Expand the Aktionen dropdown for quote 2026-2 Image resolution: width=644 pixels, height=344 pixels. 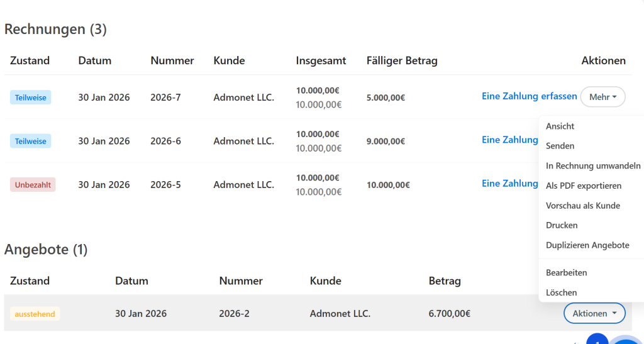pos(594,313)
